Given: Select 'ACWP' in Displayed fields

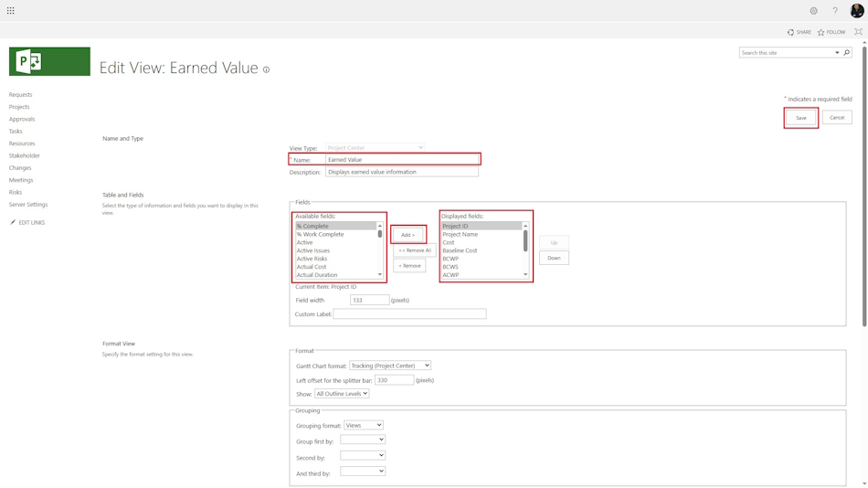Looking at the screenshot, I should pyautogui.click(x=482, y=275).
